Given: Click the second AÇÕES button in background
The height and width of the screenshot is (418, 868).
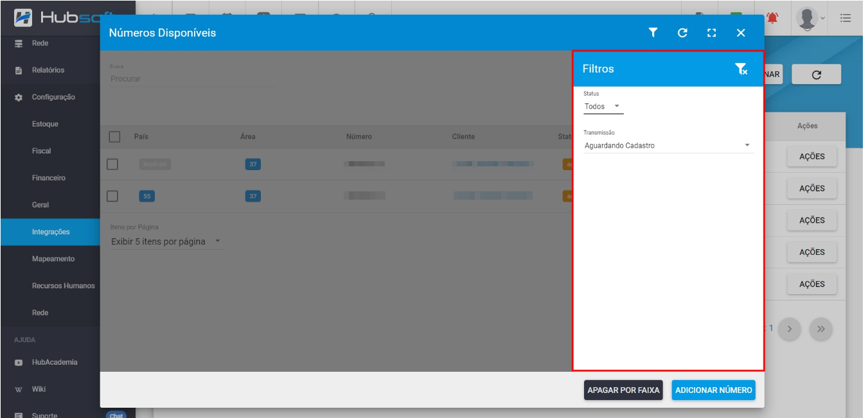Looking at the screenshot, I should (x=812, y=188).
